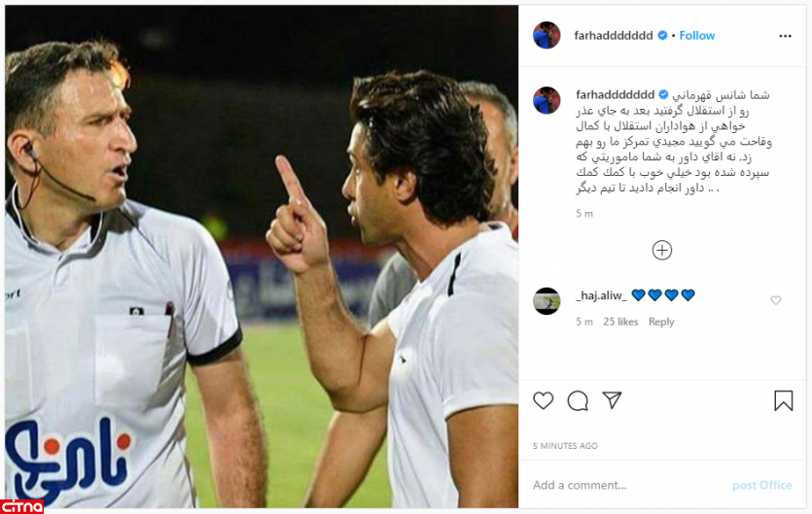The width and height of the screenshot is (812, 514).
Task: Click the caption author avatar
Action: click(547, 100)
